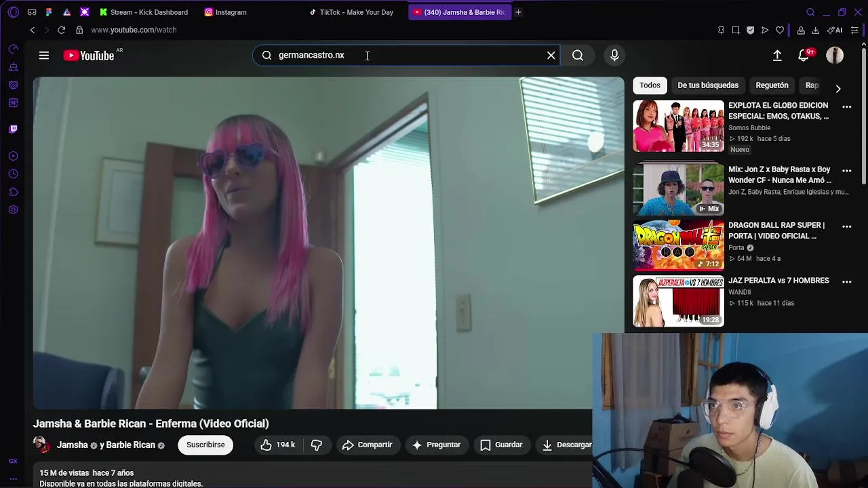
Task: Open JAZ PERALTA vs 7 HOMBRES title
Action: point(778,281)
